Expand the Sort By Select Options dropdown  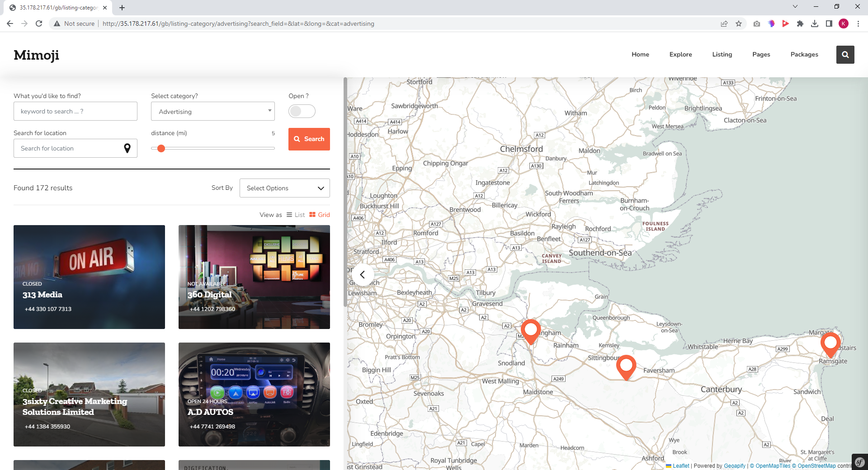[284, 188]
